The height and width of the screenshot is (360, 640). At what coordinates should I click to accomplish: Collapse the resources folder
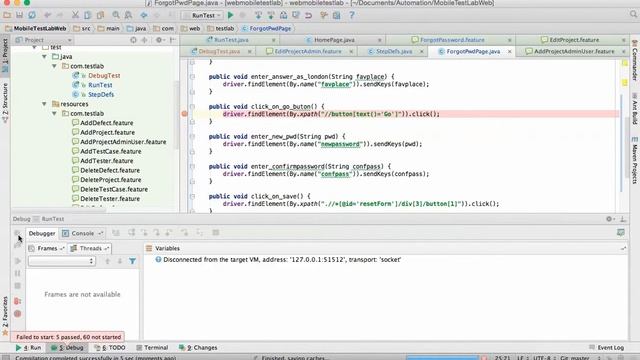44,104
